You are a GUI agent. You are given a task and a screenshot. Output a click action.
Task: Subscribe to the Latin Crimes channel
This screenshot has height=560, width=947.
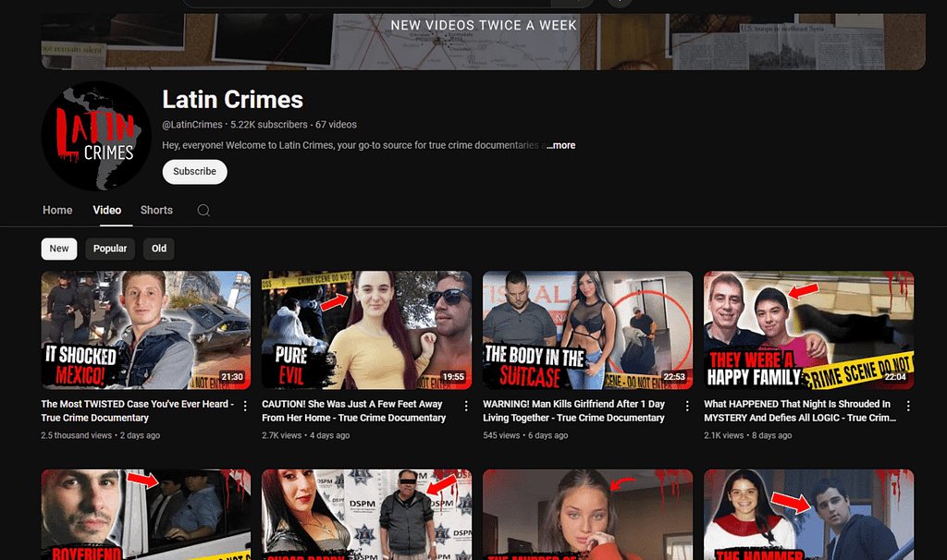coord(194,171)
